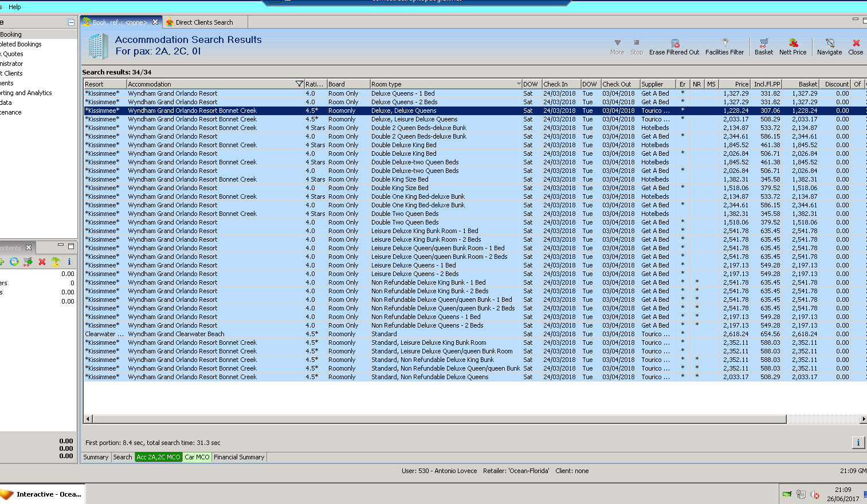The width and height of the screenshot is (867, 504).
Task: Select the 'Non Refundable Deluxe King Bunk - 1 Bed' row
Action: click(475, 282)
